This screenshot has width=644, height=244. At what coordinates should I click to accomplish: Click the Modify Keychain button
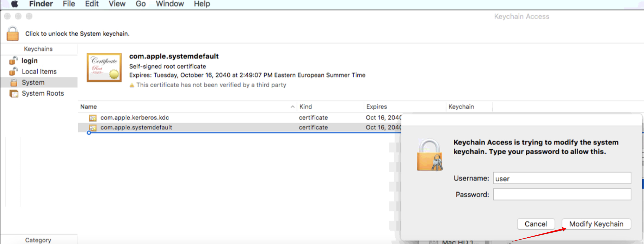[x=597, y=224]
